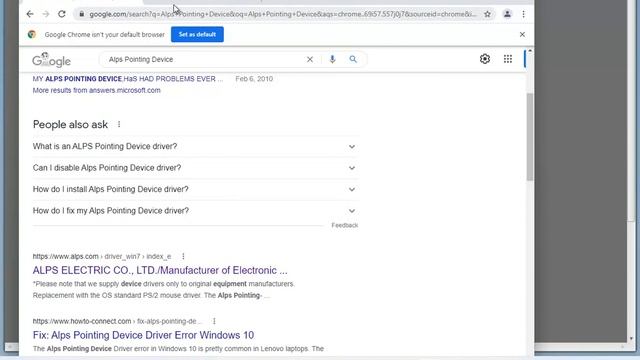This screenshot has width=640, height=360.
Task: Start voice search with the microphone icon
Action: pos(332,59)
